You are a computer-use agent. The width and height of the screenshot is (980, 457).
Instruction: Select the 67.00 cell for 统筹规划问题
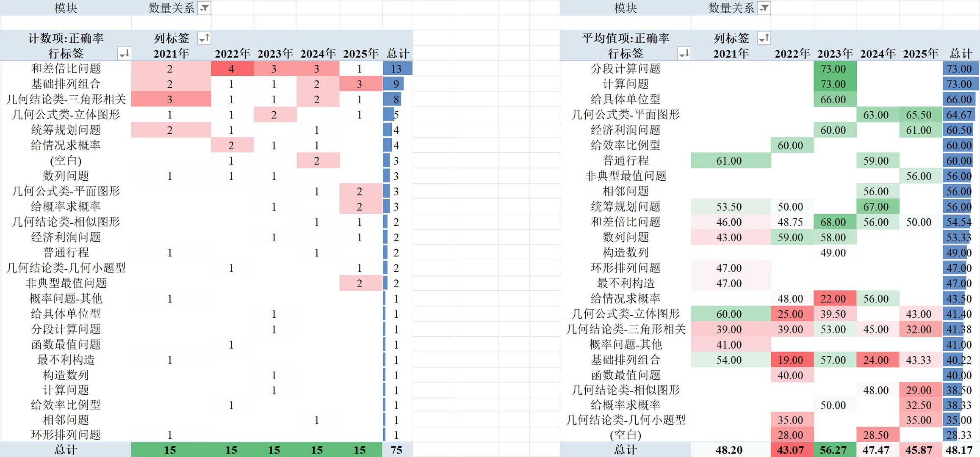877,206
